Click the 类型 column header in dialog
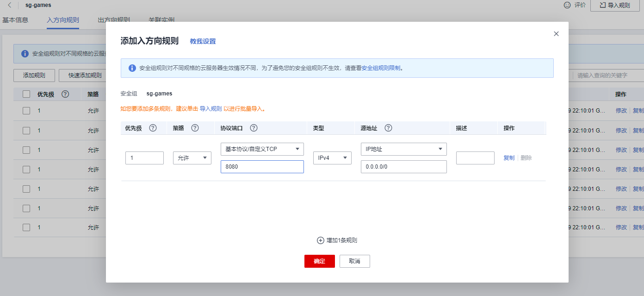This screenshot has width=644, height=296. click(x=318, y=128)
